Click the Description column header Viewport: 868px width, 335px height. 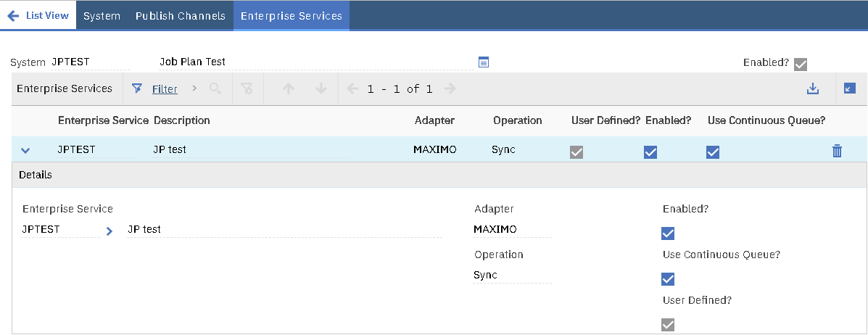tap(181, 120)
